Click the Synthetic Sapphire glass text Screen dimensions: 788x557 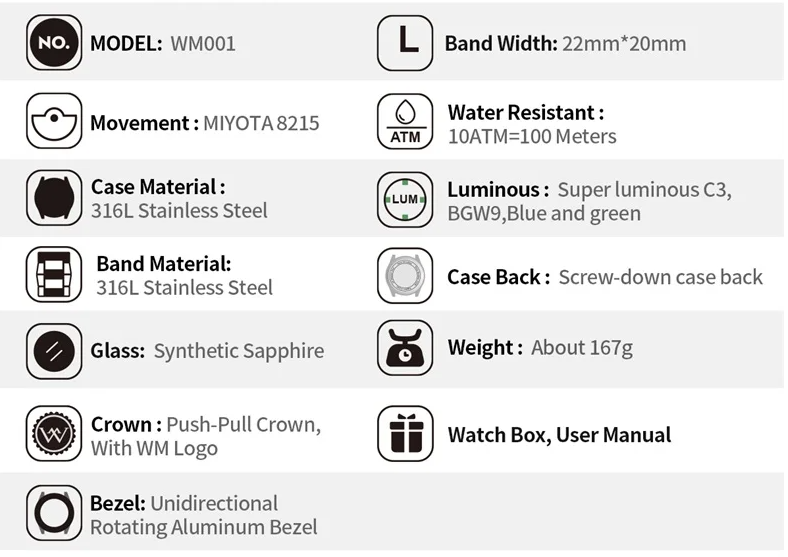(239, 351)
